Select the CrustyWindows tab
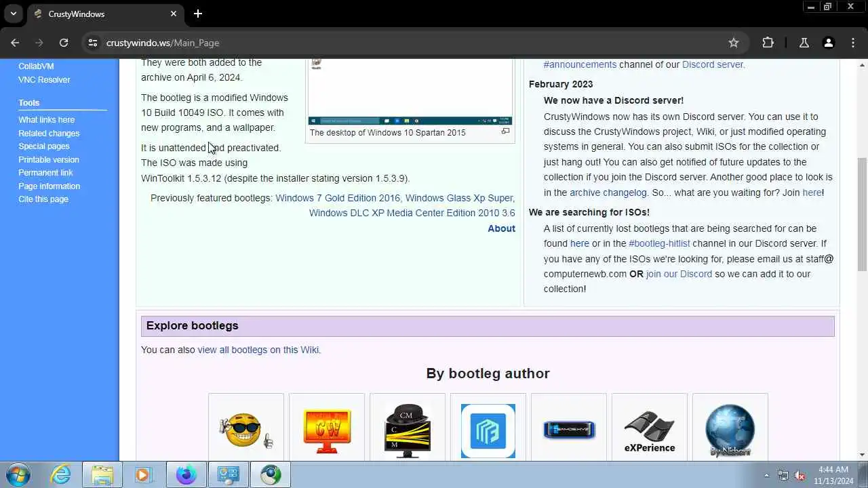Screen dimensions: 868x488 (x=106, y=14)
